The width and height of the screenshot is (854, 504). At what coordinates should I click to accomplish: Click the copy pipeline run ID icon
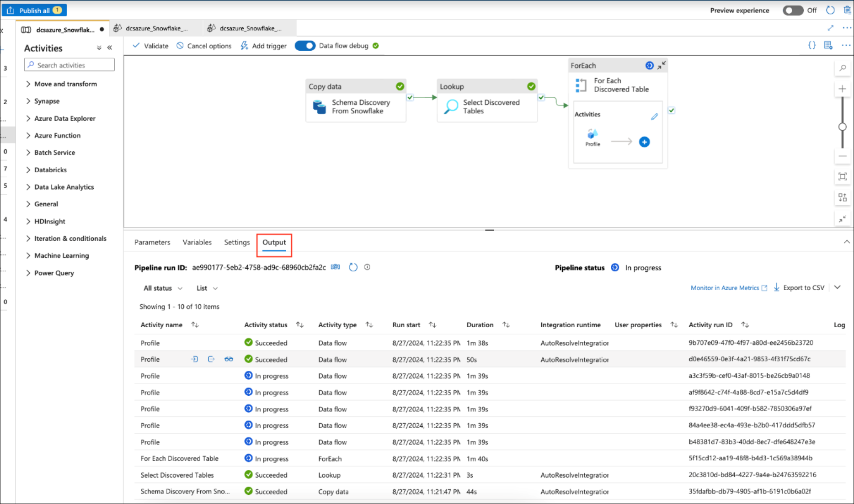[335, 267]
